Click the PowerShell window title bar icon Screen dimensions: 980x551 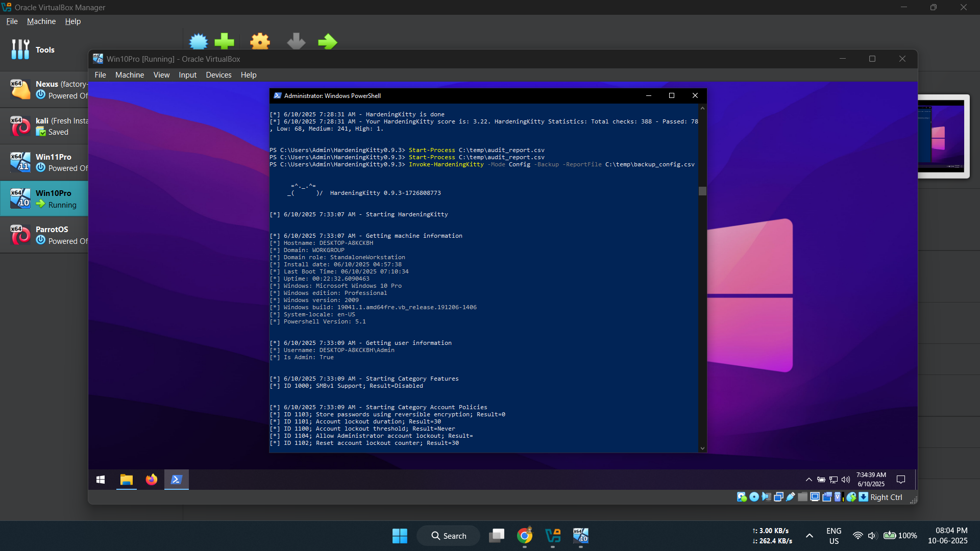click(x=278, y=95)
